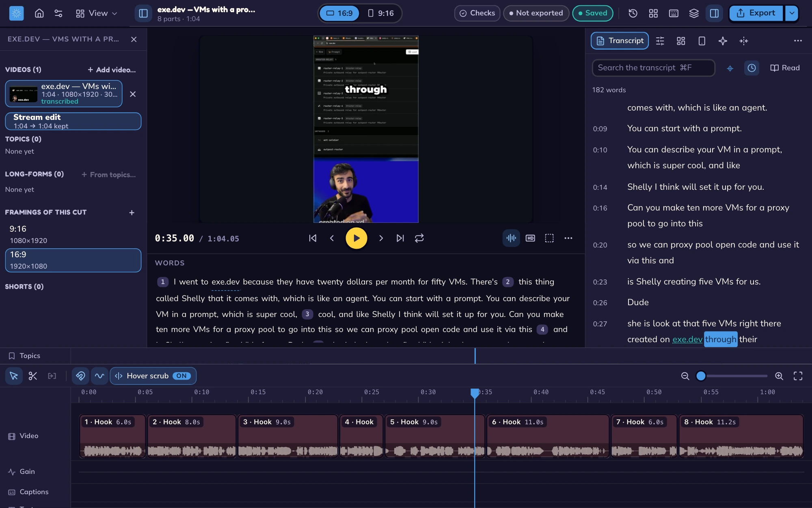This screenshot has width=812, height=508.
Task: Open the exe.dev link in transcript
Action: pyautogui.click(x=687, y=340)
